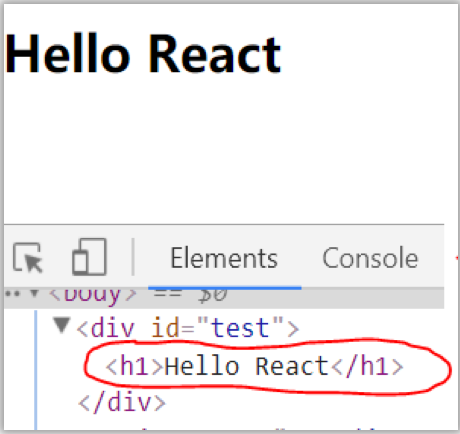Select the closing </div> tag line
This screenshot has width=460, height=434.
click(122, 402)
